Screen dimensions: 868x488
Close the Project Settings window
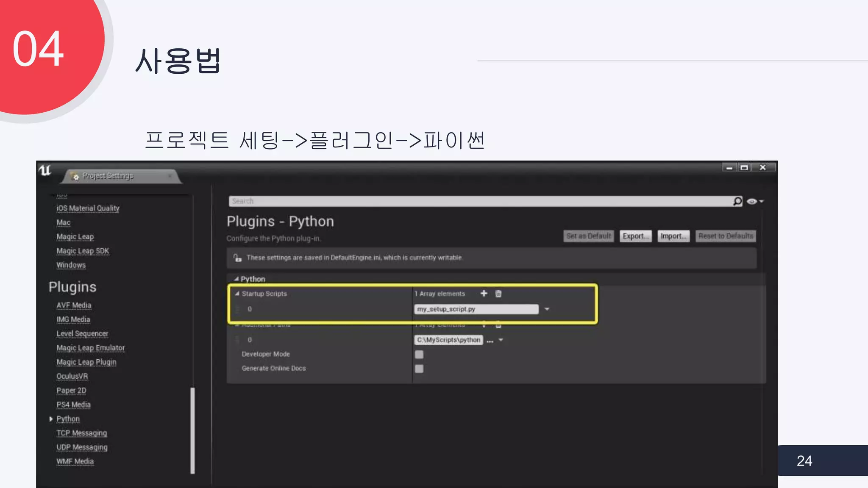pos(763,167)
